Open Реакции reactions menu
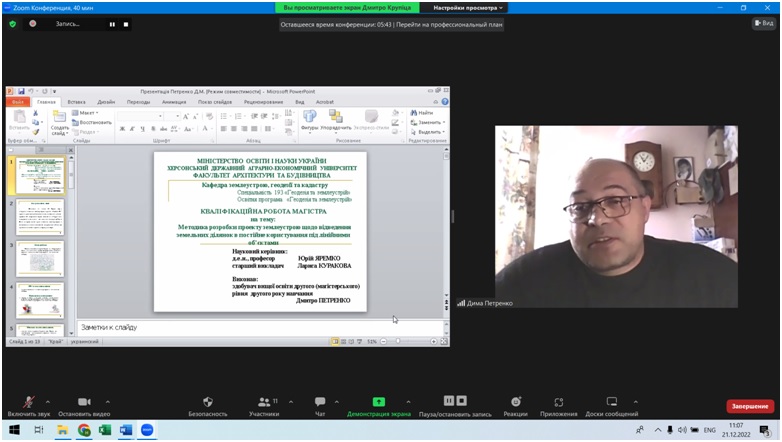782x442 pixels. [515, 406]
